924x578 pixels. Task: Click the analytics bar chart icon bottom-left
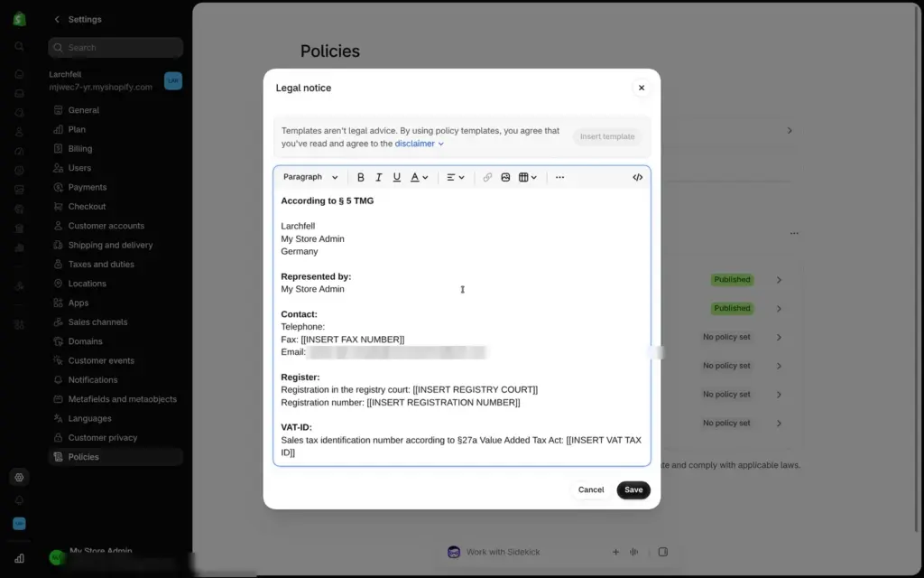click(20, 558)
